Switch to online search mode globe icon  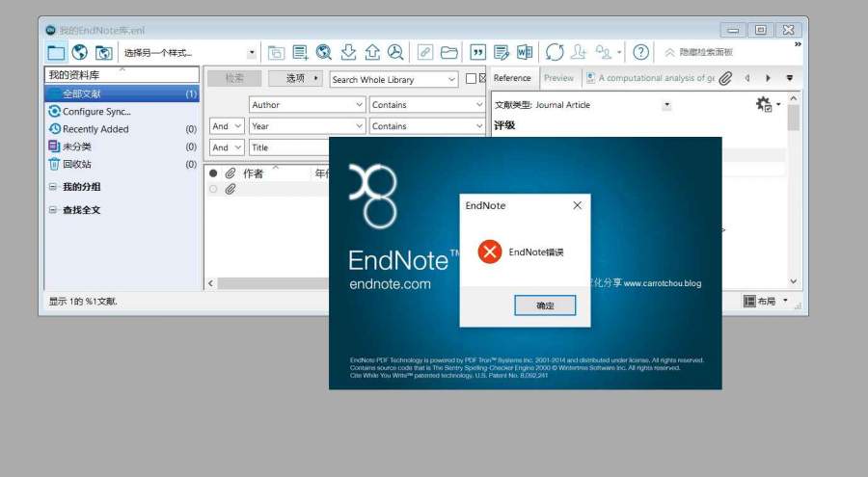[x=80, y=53]
